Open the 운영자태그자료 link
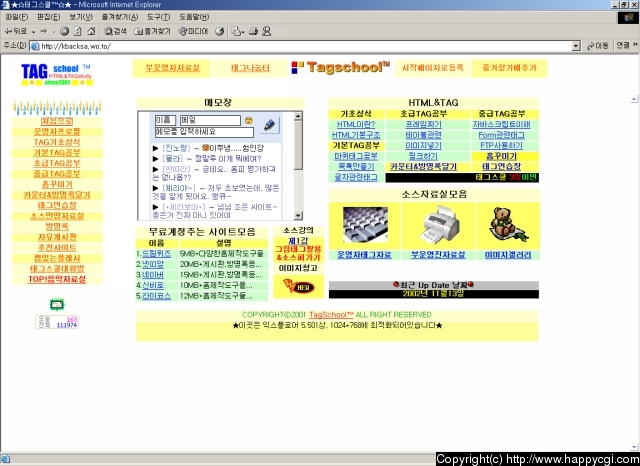 pyautogui.click(x=364, y=255)
